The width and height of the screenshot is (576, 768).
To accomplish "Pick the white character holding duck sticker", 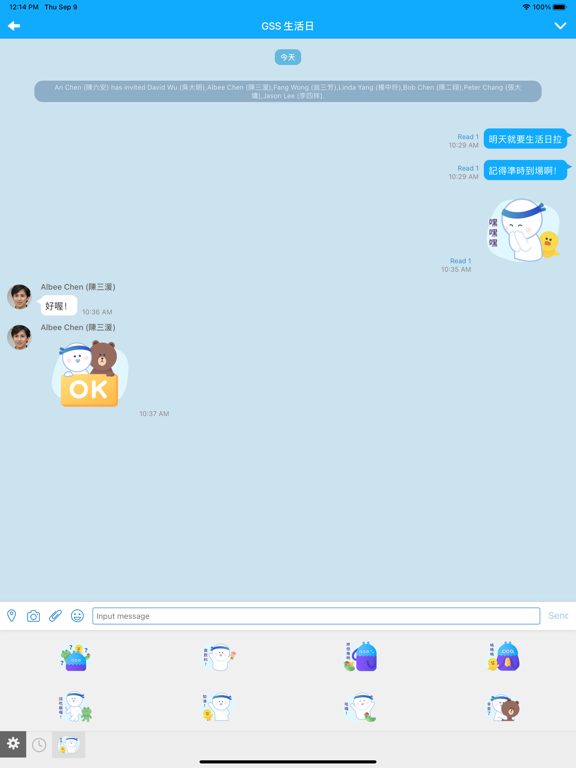I will pos(219,707).
